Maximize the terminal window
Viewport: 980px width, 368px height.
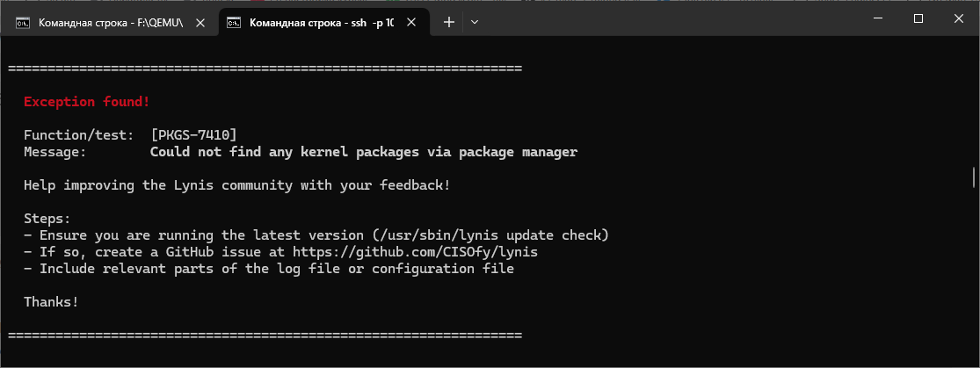pos(918,18)
